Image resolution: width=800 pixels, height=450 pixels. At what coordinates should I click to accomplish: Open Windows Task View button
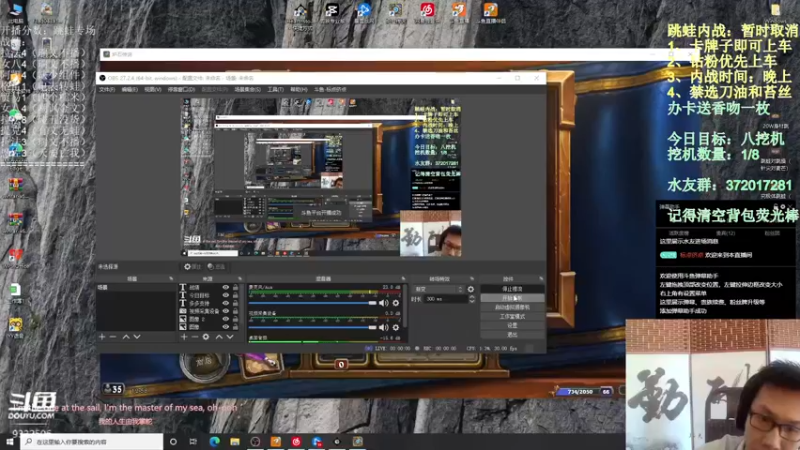tap(193, 441)
